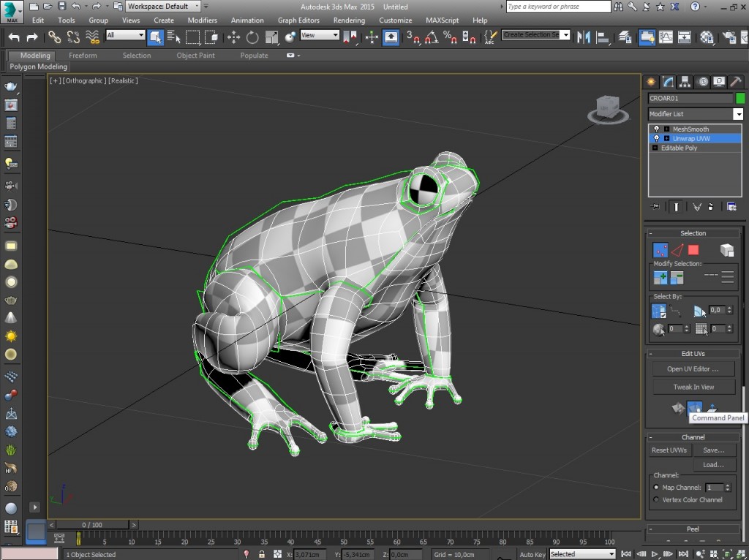The width and height of the screenshot is (749, 560).
Task: Click the Render Production teapot icon
Action: coord(731,37)
